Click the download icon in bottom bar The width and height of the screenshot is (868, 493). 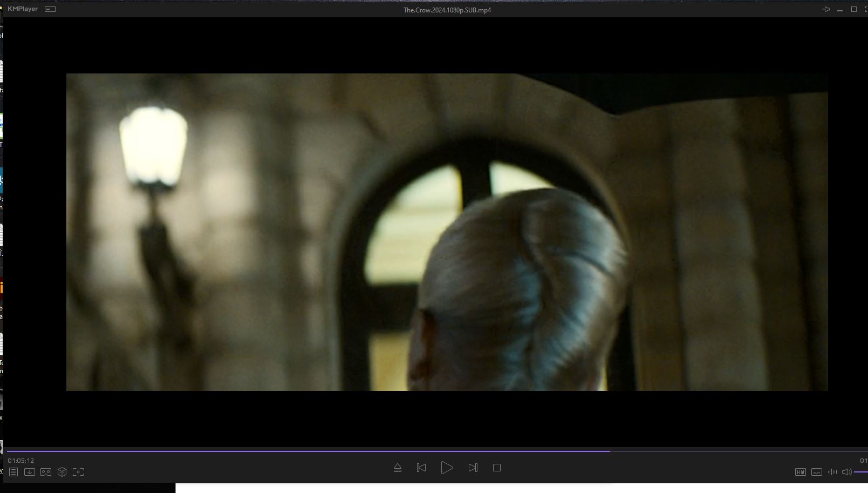click(30, 472)
